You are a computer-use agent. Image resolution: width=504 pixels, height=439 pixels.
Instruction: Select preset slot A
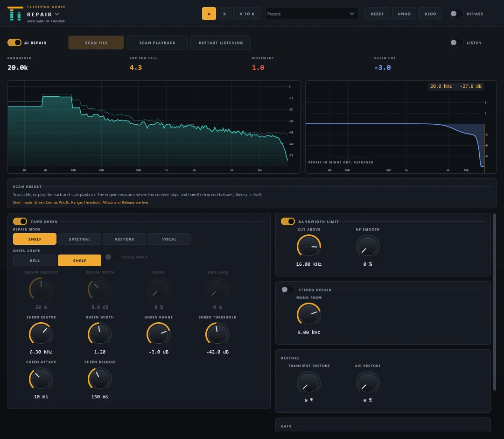click(x=209, y=14)
